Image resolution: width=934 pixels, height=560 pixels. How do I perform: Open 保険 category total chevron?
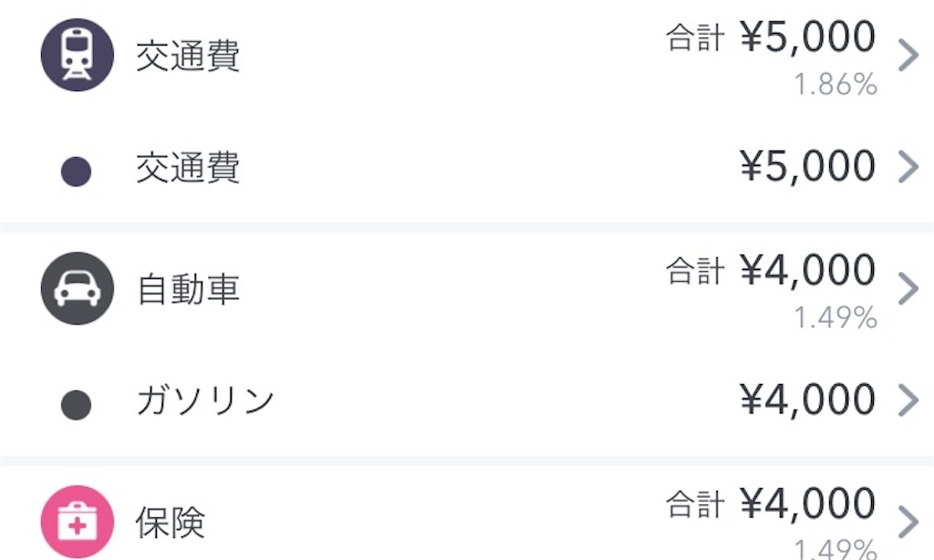coord(908,522)
